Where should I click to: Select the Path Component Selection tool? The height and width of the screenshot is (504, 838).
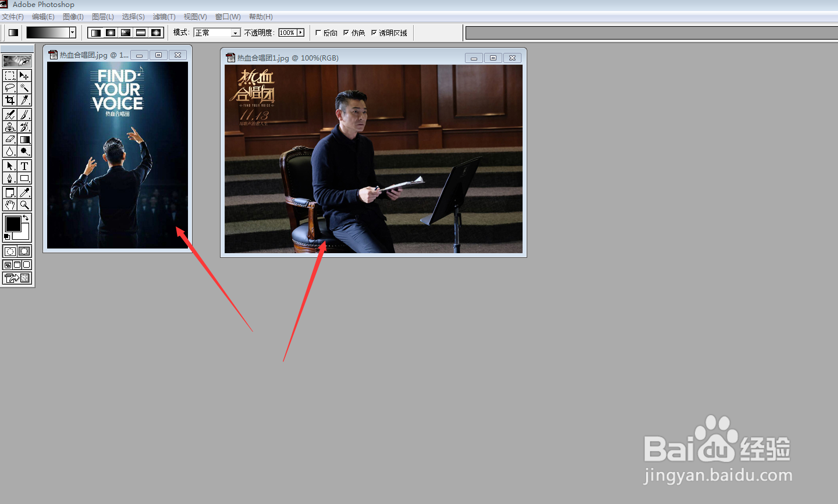click(10, 166)
